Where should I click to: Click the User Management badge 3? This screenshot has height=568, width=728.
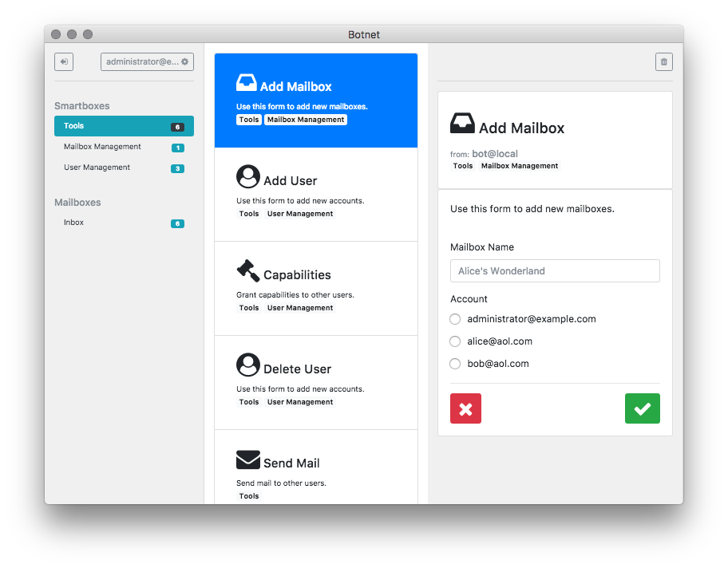177,168
